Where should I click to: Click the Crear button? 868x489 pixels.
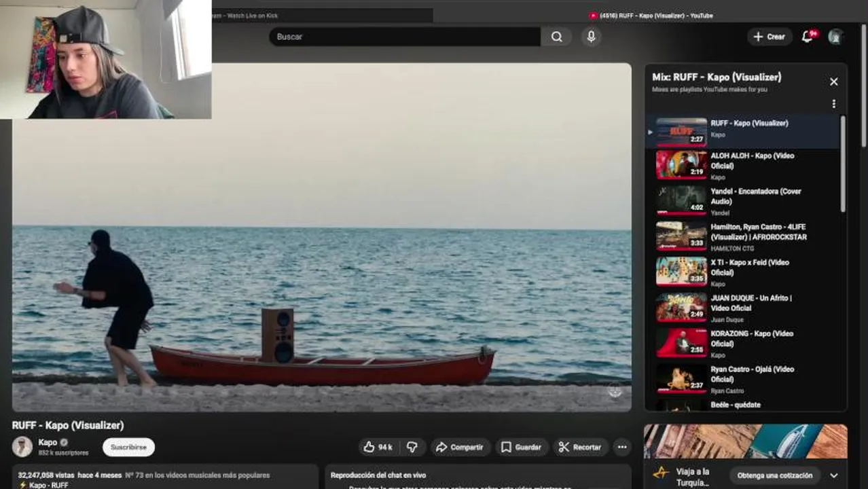pyautogui.click(x=770, y=37)
